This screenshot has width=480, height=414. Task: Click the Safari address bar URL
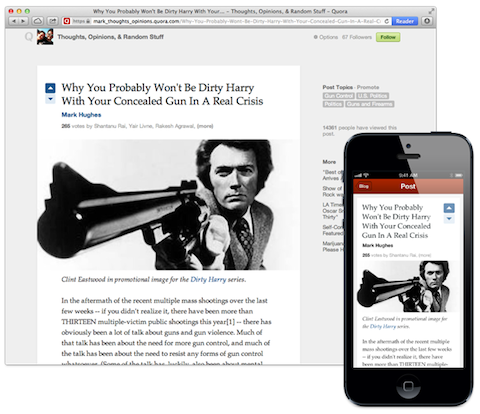click(x=226, y=21)
